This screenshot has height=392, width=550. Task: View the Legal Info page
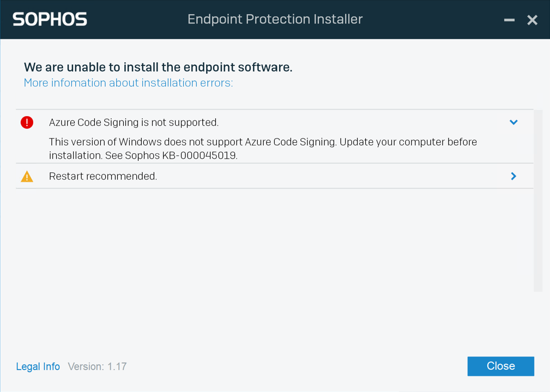[x=38, y=366]
